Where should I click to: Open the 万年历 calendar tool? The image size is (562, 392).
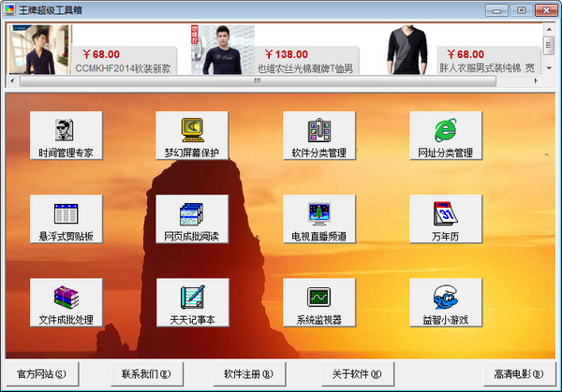click(x=445, y=220)
